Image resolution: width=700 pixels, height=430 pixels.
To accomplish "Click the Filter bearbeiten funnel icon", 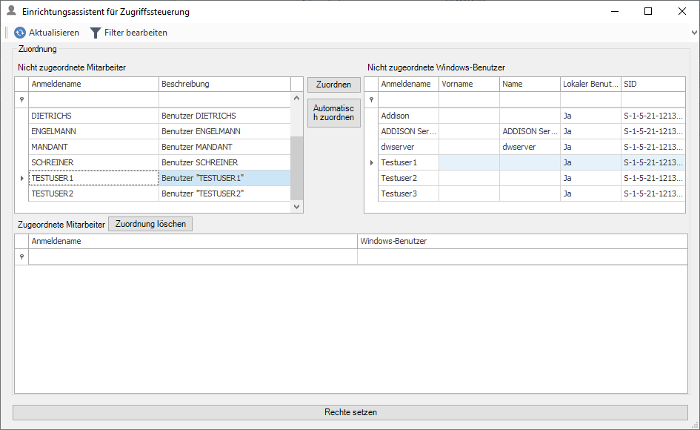I will (x=95, y=33).
